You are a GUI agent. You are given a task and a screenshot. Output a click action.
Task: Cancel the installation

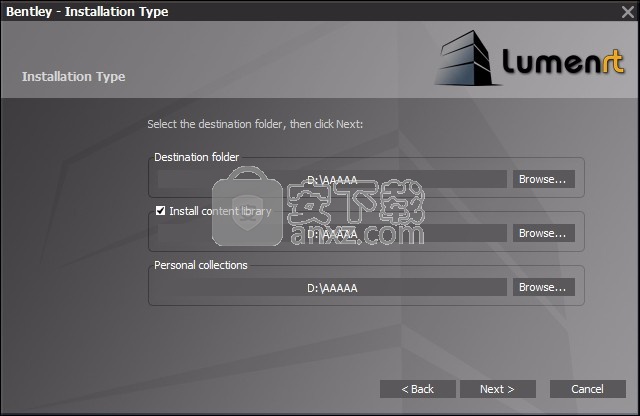pos(587,389)
